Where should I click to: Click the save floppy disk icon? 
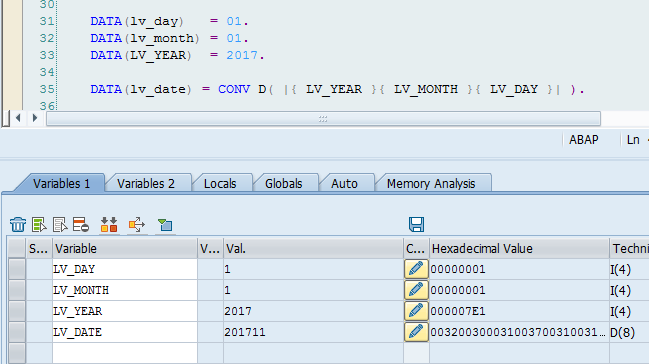tap(416, 224)
